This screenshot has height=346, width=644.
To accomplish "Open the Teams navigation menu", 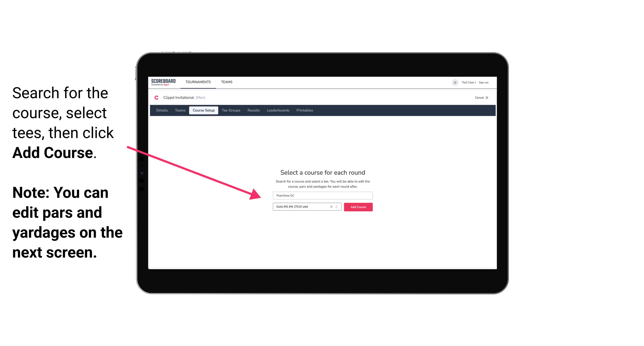I will [226, 82].
